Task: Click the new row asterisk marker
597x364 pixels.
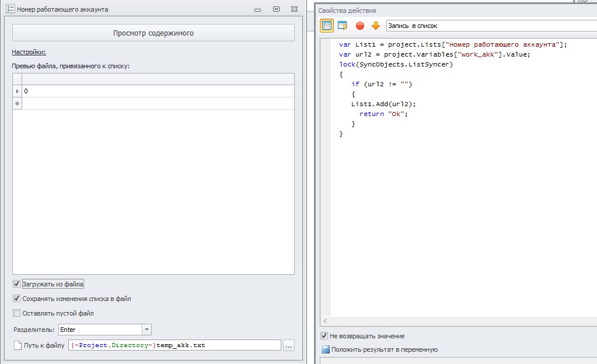Action: coord(17,103)
